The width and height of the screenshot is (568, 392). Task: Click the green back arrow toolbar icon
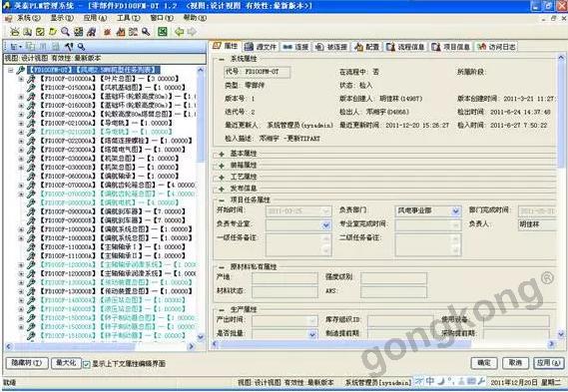point(179,32)
